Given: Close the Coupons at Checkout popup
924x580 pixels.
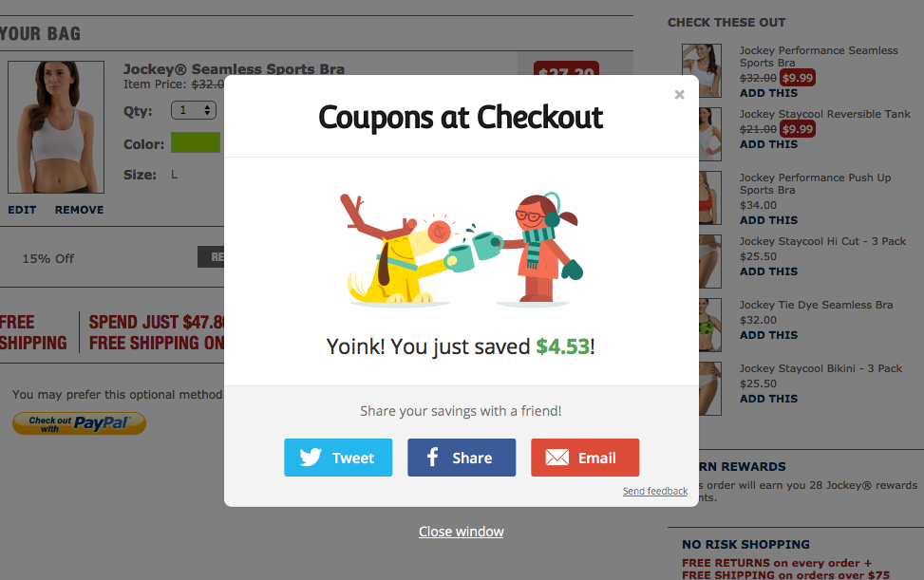Looking at the screenshot, I should [679, 95].
